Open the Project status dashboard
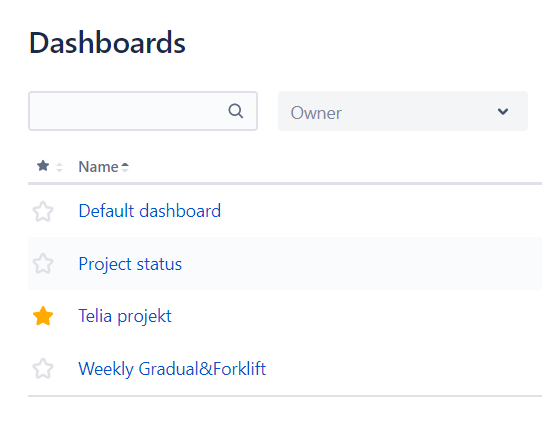Viewport: 542px width, 436px height. tap(130, 264)
